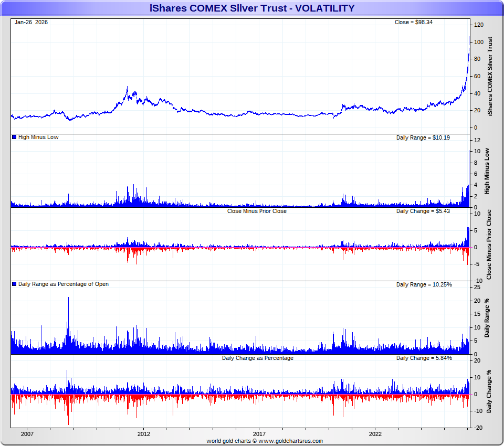504x446 pixels.
Task: Click the 'Close Minus Prior Close' panel title
Action: coord(257,211)
